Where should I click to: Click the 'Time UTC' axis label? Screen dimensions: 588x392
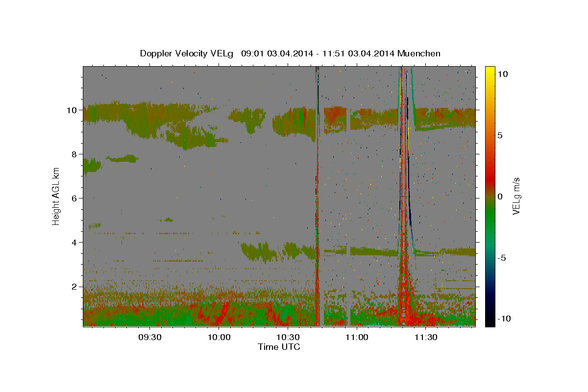[x=279, y=347]
